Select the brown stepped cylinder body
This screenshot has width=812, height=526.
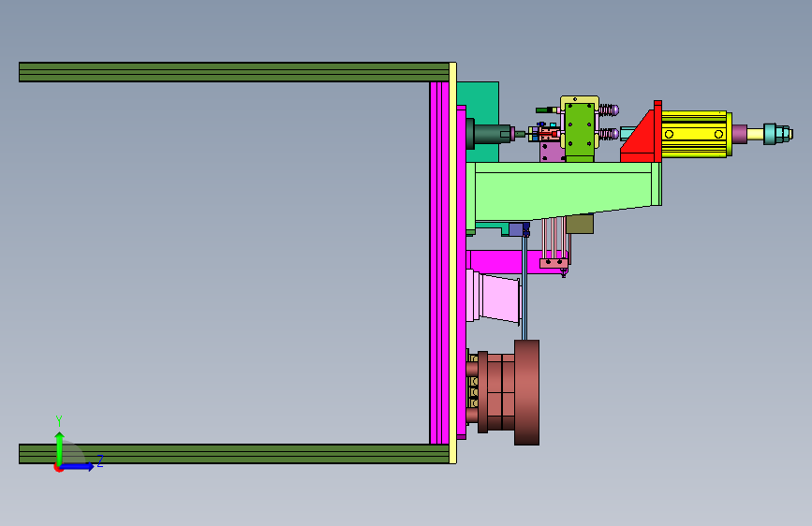pos(496,392)
